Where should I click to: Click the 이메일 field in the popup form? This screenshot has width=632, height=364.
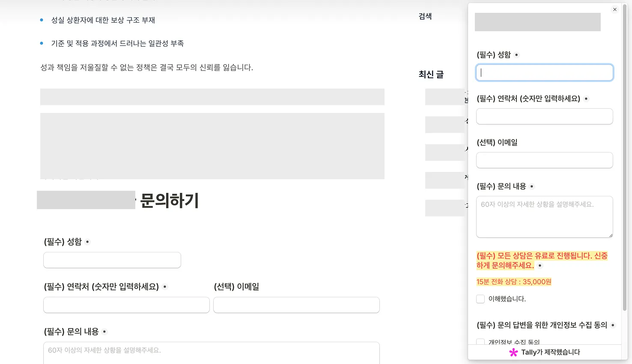click(x=544, y=160)
